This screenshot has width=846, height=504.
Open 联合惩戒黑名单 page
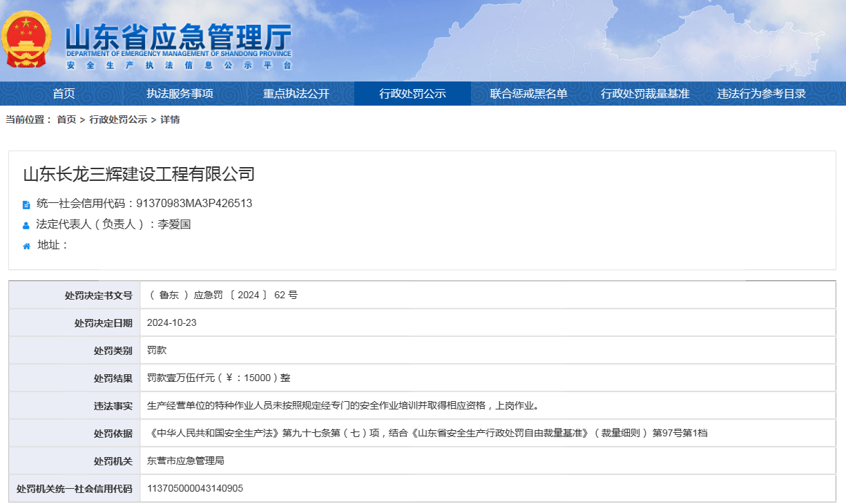coord(528,94)
